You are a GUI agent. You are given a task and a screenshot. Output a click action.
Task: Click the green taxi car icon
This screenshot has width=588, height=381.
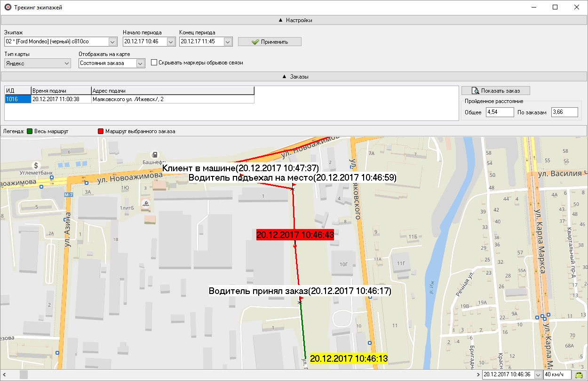578,375
